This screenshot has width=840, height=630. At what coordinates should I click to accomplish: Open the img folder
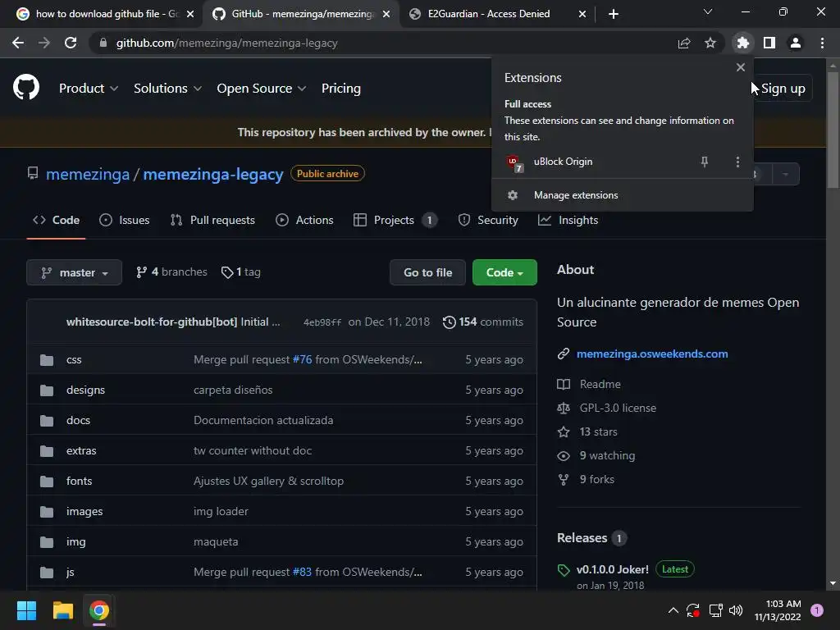(76, 542)
